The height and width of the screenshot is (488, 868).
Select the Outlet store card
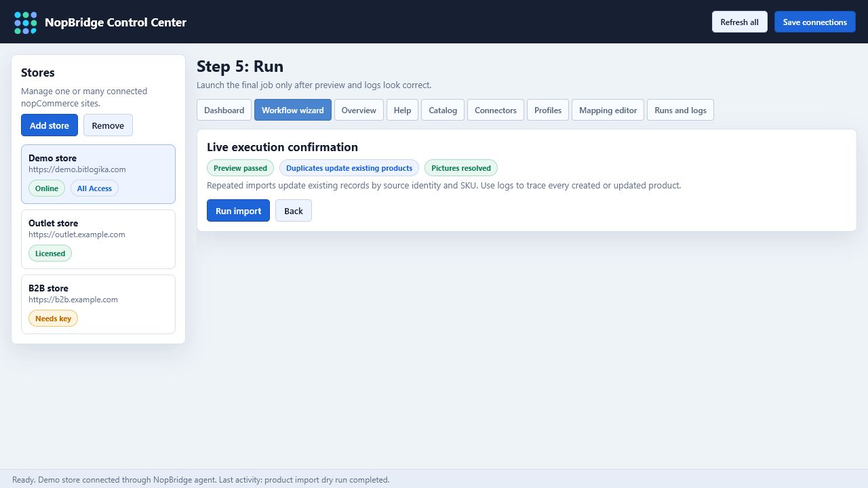tap(98, 239)
